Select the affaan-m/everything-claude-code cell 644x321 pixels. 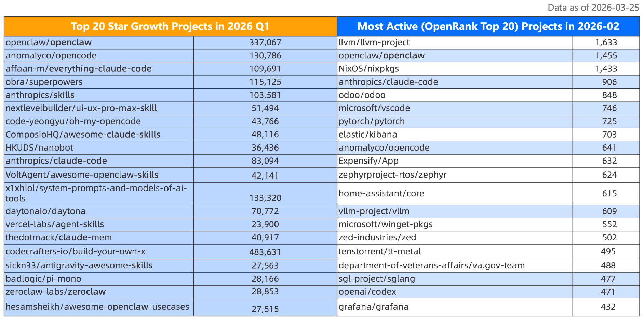[x=99, y=69]
